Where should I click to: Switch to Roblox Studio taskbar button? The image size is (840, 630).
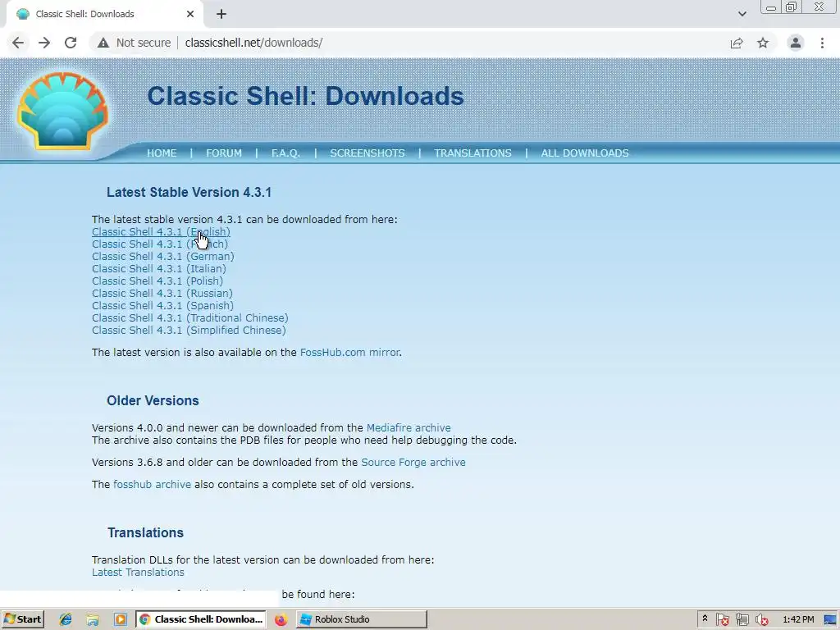point(362,619)
